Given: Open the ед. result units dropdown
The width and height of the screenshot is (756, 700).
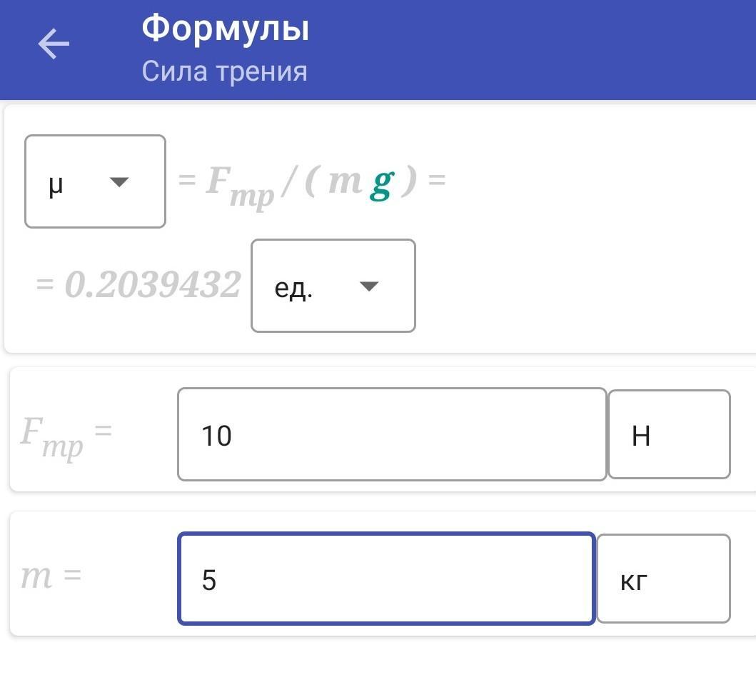Looking at the screenshot, I should [333, 286].
